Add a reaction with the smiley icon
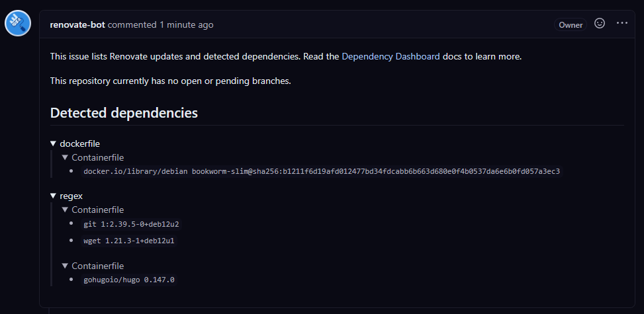 pyautogui.click(x=600, y=23)
